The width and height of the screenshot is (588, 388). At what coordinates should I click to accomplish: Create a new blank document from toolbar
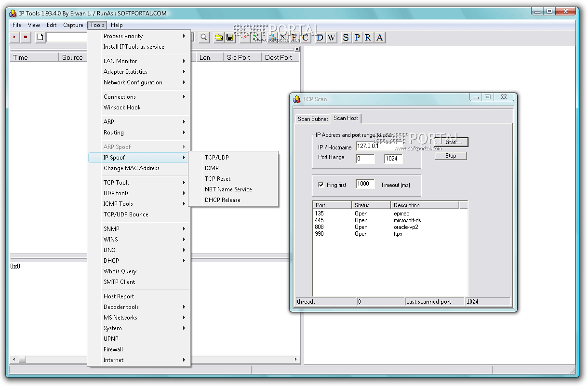click(40, 37)
